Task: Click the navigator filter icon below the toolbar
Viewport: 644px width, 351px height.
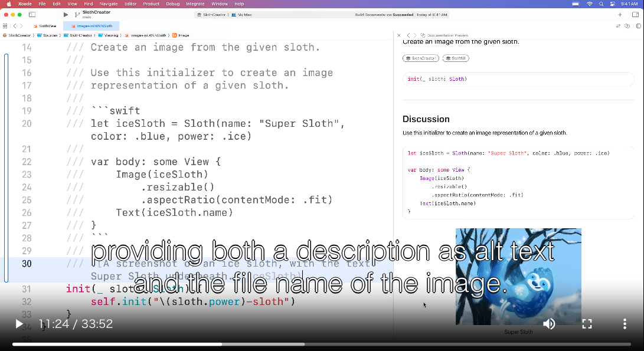Action: [x=4, y=26]
